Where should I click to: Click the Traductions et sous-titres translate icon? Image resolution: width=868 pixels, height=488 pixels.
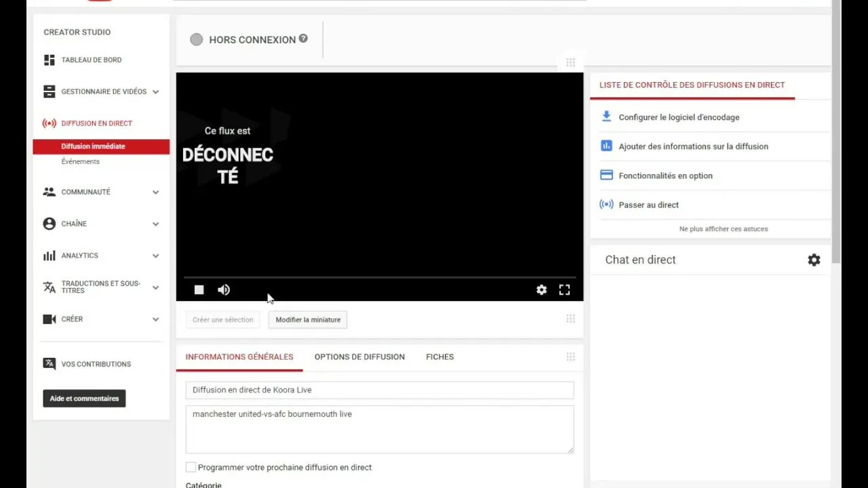(x=50, y=287)
